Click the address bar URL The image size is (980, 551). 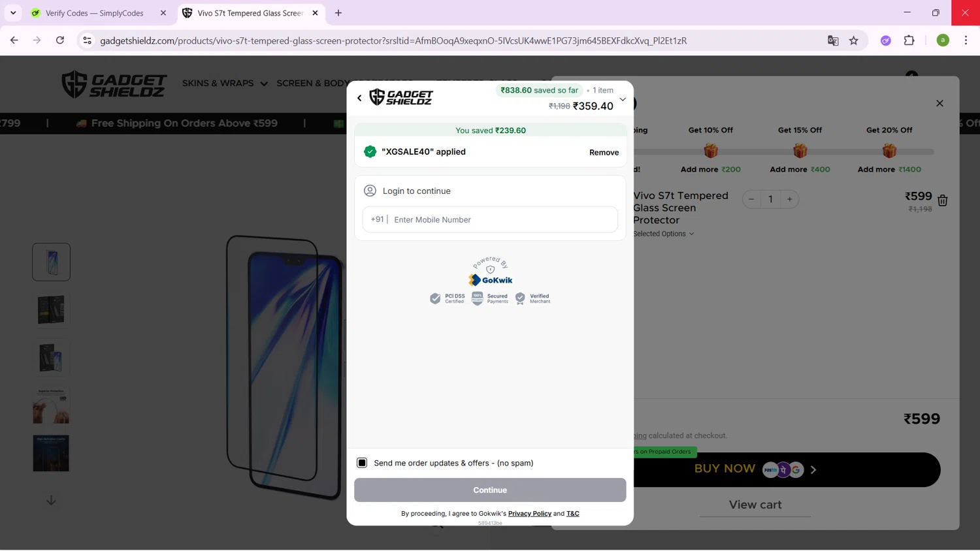click(393, 40)
